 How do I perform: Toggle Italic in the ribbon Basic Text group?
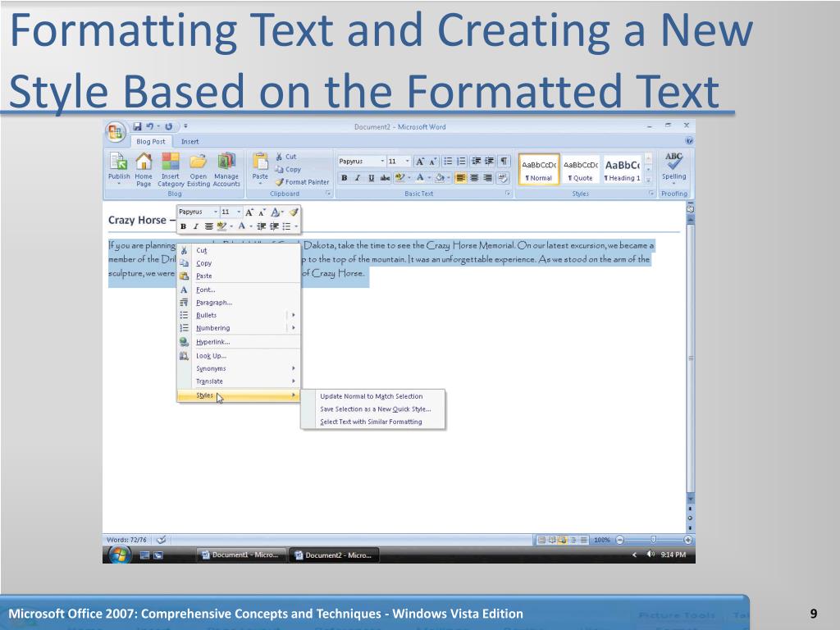[358, 178]
